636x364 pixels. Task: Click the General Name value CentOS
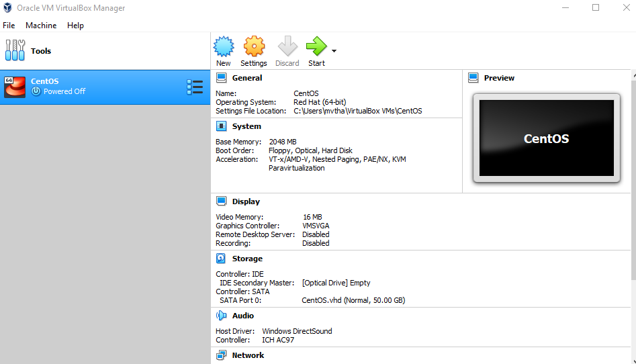[306, 93]
